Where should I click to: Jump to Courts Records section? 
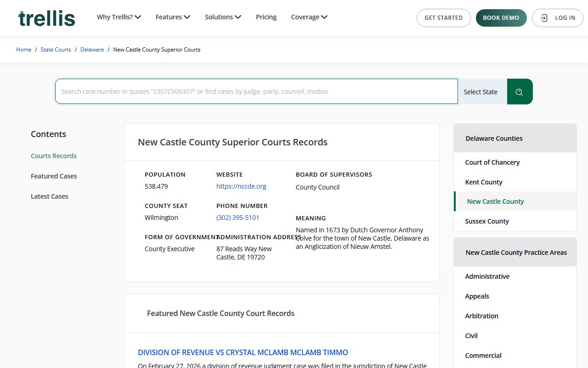pyautogui.click(x=54, y=156)
